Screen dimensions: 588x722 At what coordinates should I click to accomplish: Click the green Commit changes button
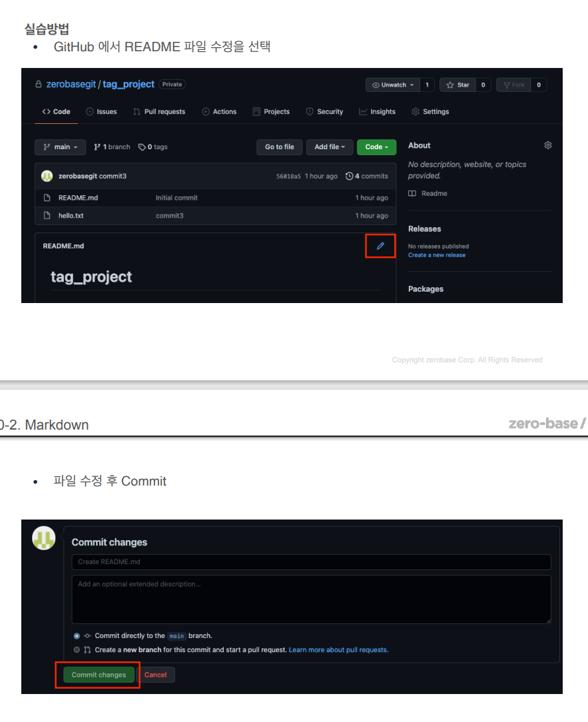pyautogui.click(x=99, y=675)
